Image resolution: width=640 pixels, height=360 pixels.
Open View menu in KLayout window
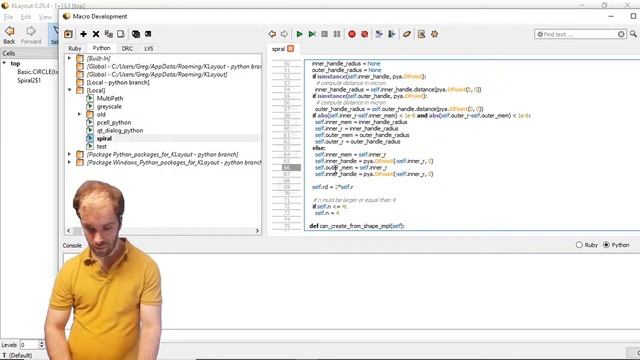tap(45, 17)
